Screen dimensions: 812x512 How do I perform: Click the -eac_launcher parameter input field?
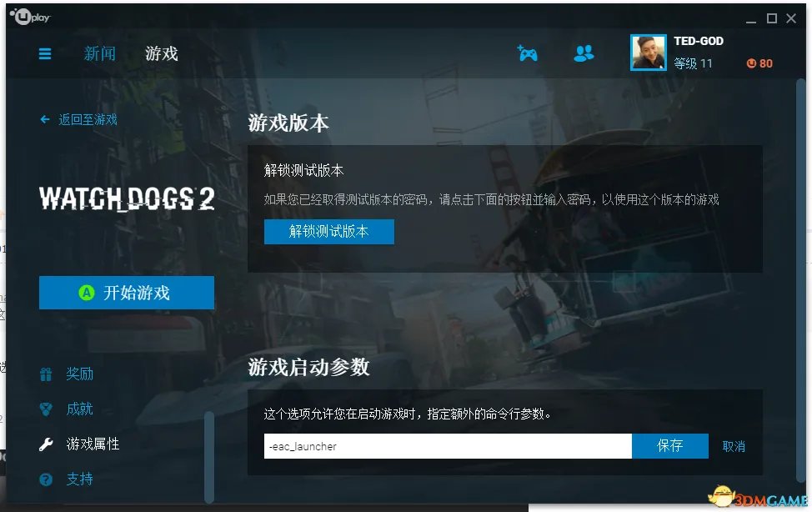point(442,446)
